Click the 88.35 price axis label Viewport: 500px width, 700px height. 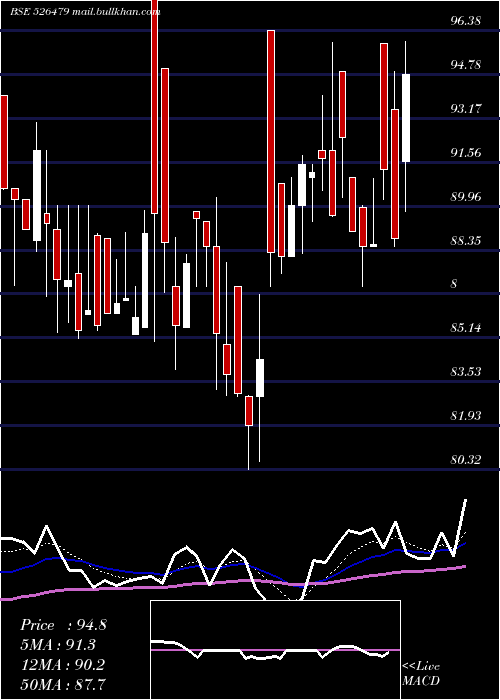(466, 241)
